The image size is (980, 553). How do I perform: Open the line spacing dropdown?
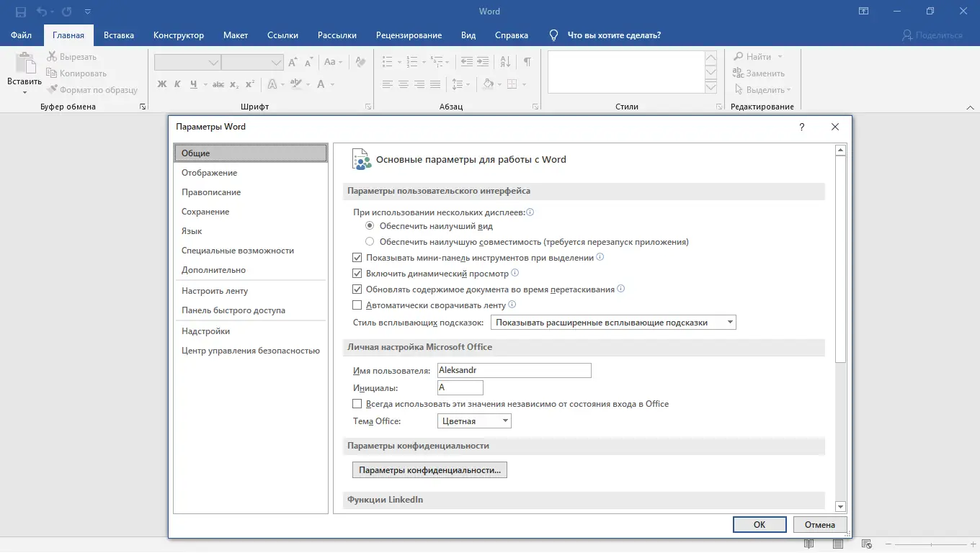click(462, 84)
